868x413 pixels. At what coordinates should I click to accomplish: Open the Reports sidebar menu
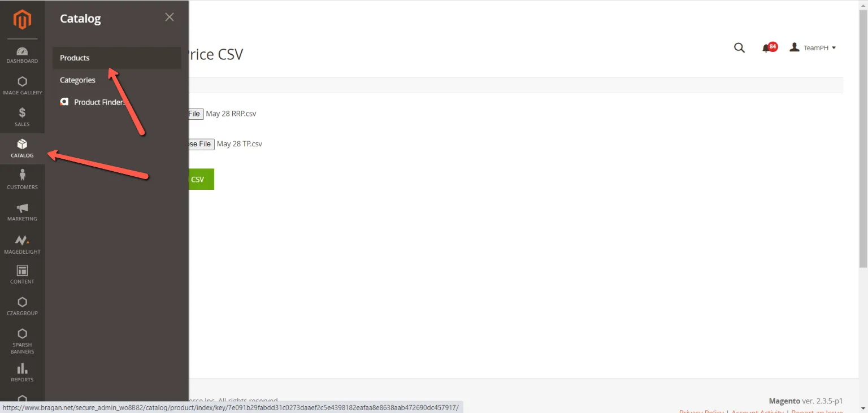22,373
